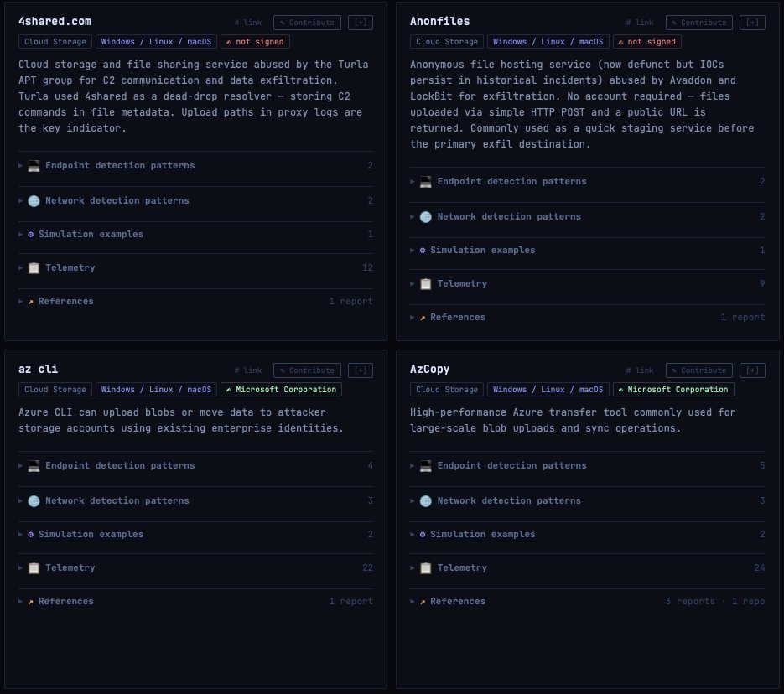Click laptop icon in Anonfiles Endpoint detection row
The width and height of the screenshot is (784, 694).
click(x=425, y=182)
